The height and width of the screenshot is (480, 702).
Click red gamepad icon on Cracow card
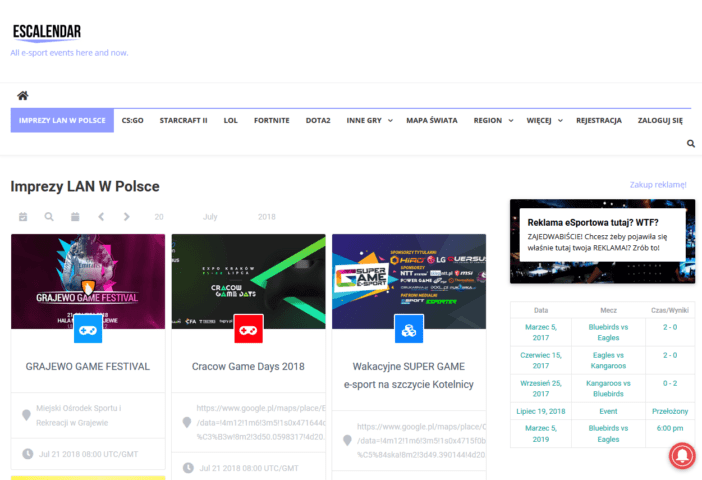pos(248,329)
